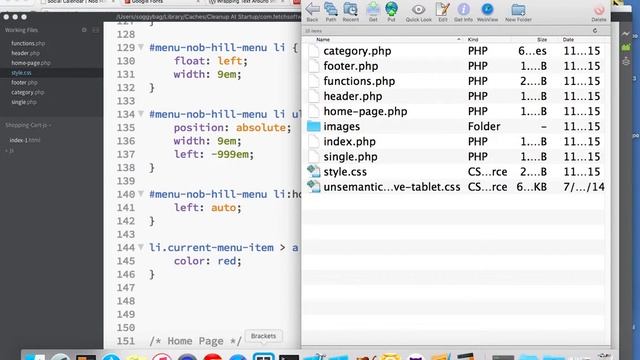Image resolution: width=640 pixels, height=360 pixels.
Task: Expand the js folder in project tree
Action: [9, 151]
